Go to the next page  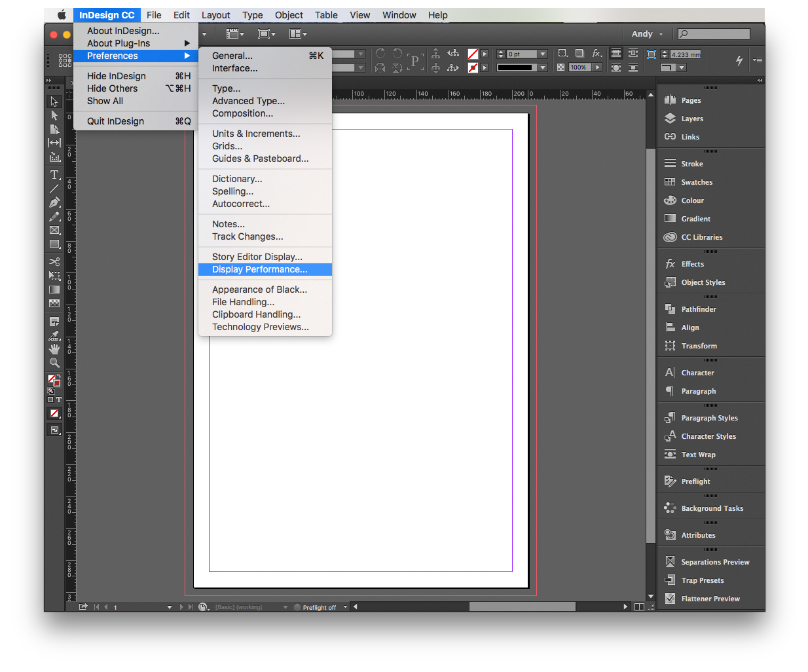coord(181,607)
